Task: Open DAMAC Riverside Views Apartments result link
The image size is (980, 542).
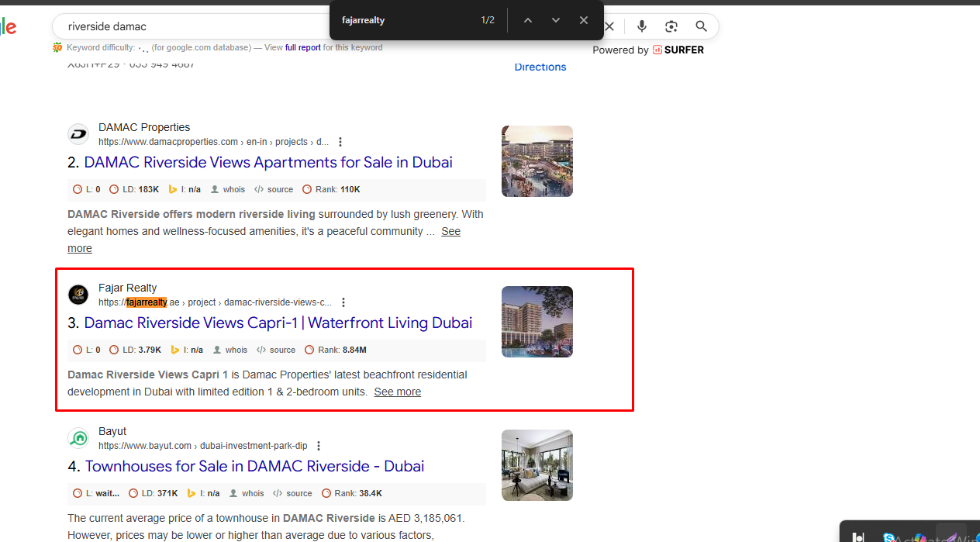Action: [267, 162]
